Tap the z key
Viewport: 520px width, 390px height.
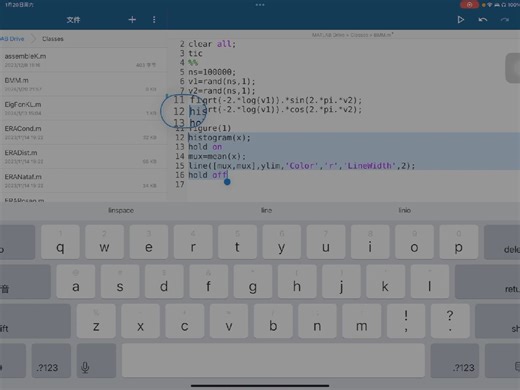[x=96, y=321]
